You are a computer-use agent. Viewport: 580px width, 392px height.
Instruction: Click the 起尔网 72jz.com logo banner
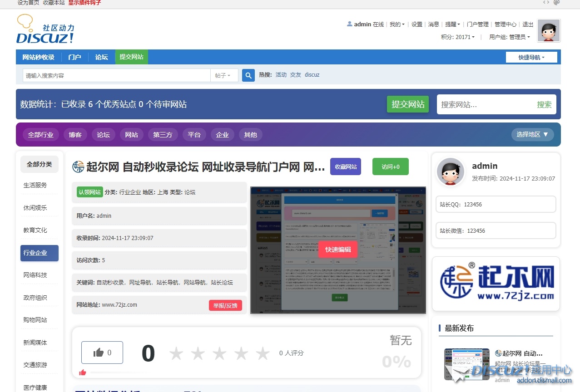496,284
